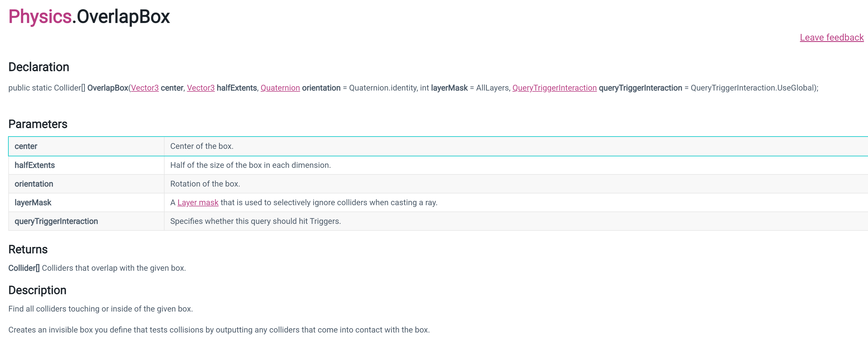Click 'Rotation of the box.' description text
Image resolution: width=868 pixels, height=340 pixels.
[x=205, y=184]
